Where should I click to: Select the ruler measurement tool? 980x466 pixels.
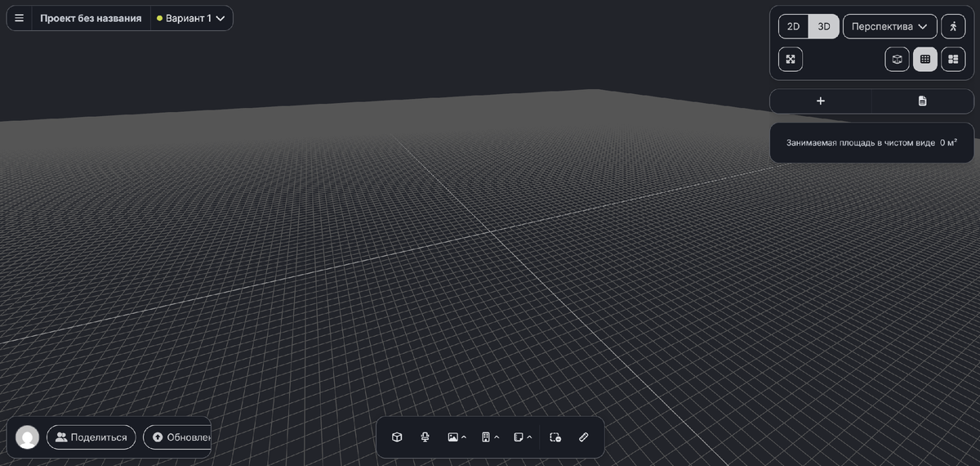[583, 437]
